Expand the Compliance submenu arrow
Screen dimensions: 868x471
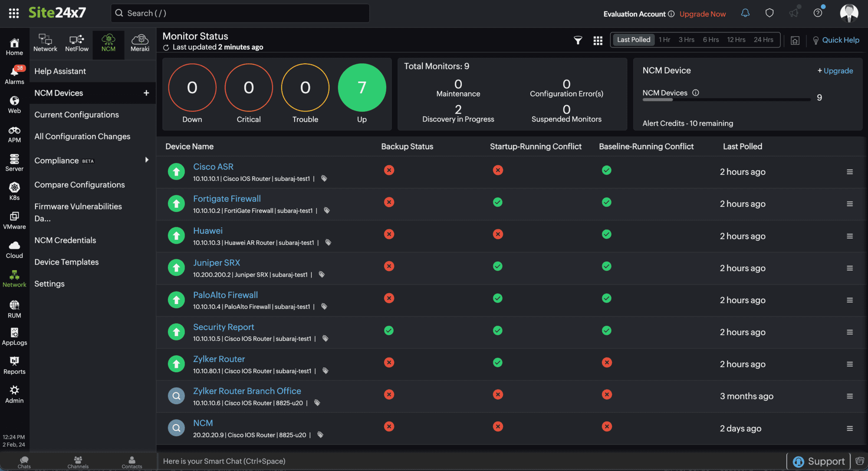coord(147,160)
